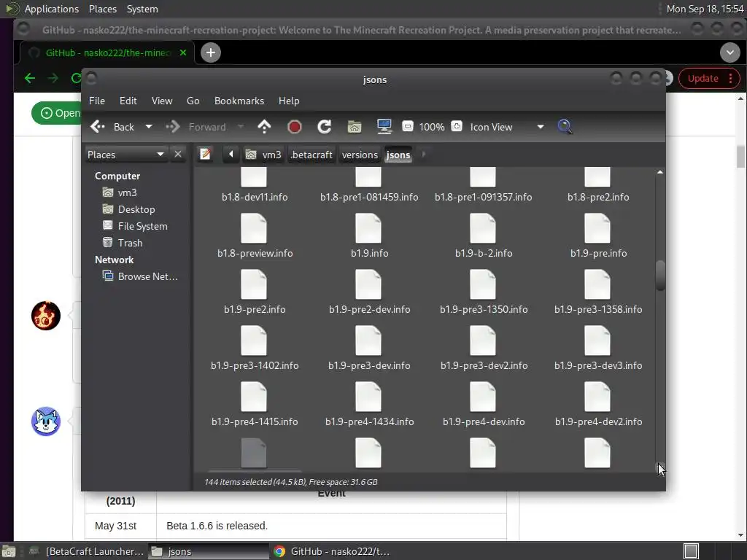Open the Icon View mode dropdown
Screen dimensions: 747x560
(x=507, y=127)
